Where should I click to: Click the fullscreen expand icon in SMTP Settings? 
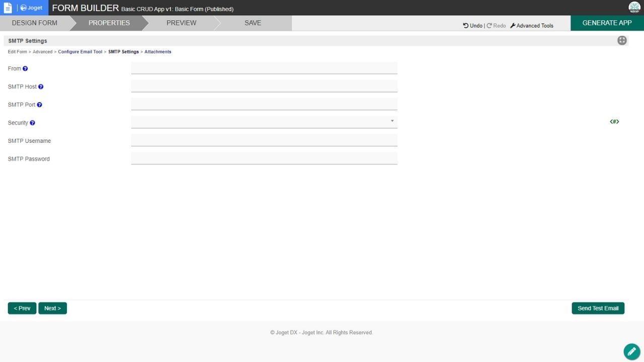[x=622, y=41]
